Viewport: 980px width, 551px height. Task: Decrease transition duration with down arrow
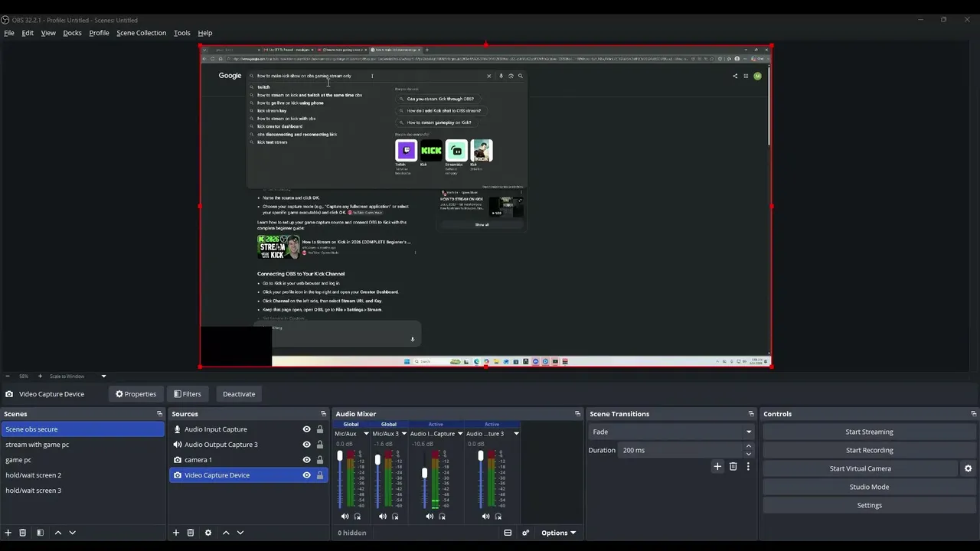pyautogui.click(x=748, y=454)
